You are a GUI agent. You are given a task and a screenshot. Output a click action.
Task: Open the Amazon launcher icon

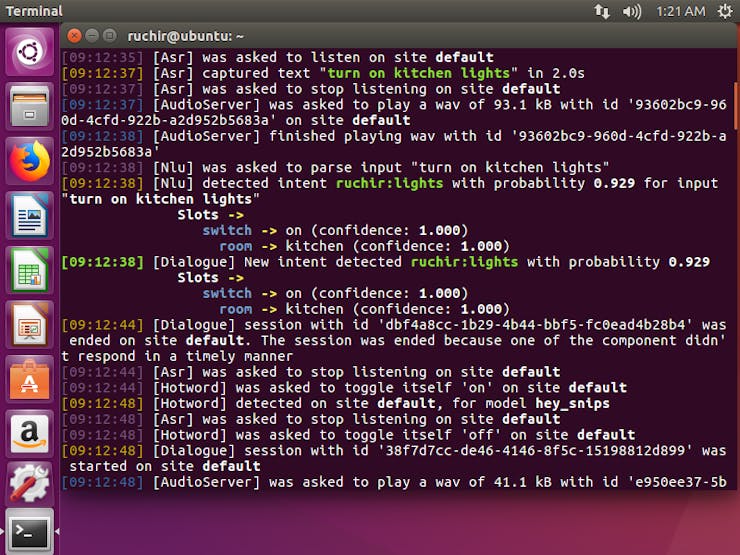click(x=29, y=435)
